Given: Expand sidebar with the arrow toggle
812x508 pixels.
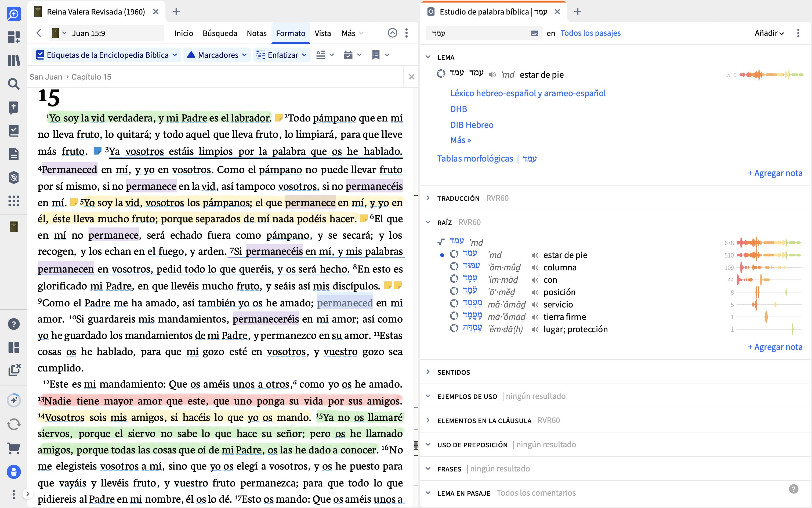Looking at the screenshot, I should pos(28,493).
